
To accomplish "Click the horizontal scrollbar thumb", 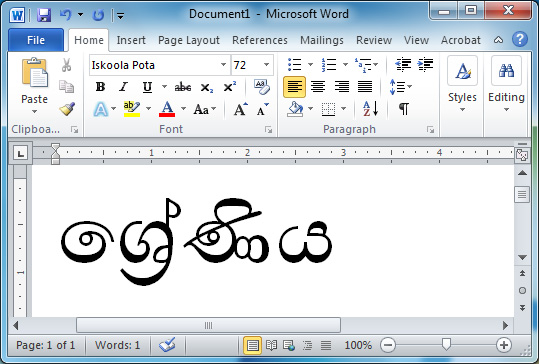I will [208, 325].
